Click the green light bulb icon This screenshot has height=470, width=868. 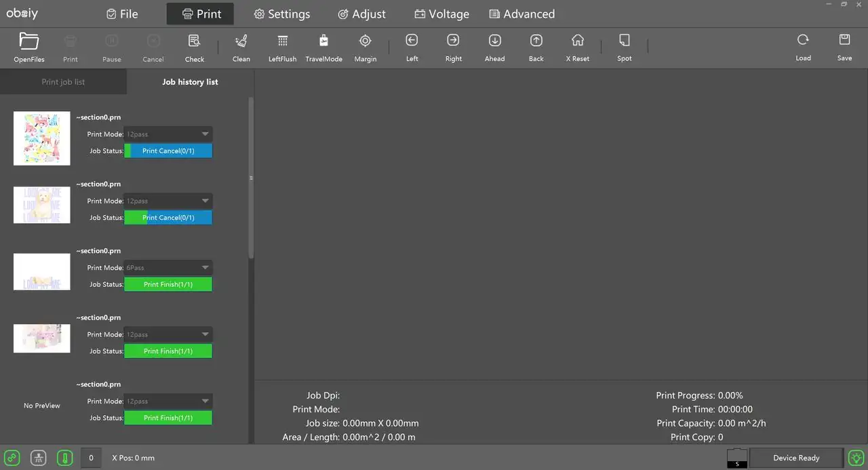856,458
